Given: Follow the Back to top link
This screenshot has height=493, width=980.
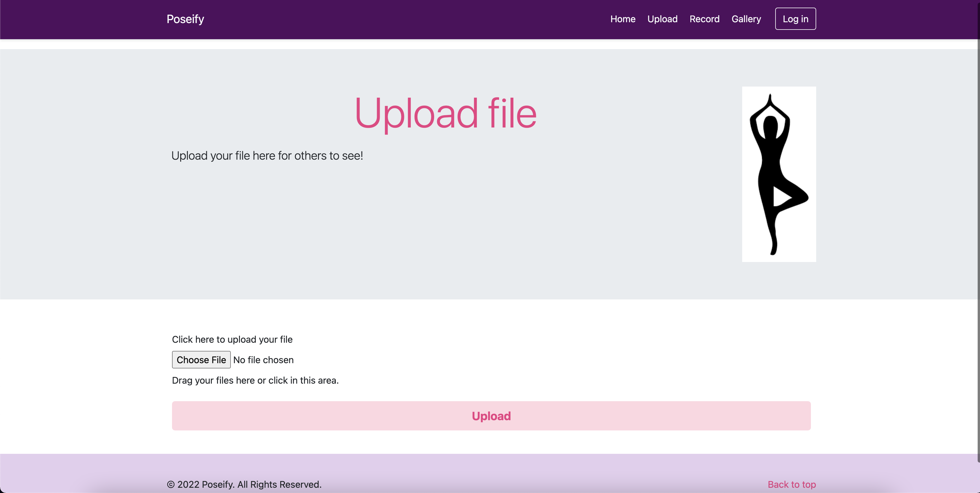Looking at the screenshot, I should click(791, 484).
